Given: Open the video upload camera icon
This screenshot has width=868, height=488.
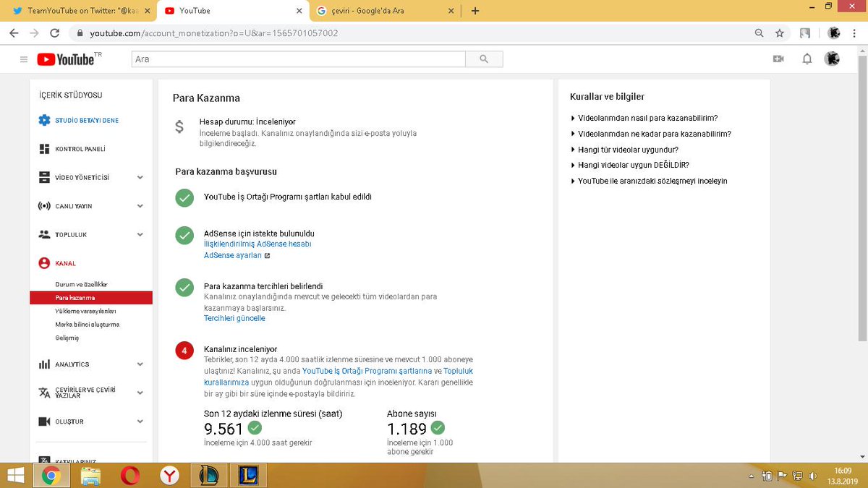Looking at the screenshot, I should tap(778, 59).
